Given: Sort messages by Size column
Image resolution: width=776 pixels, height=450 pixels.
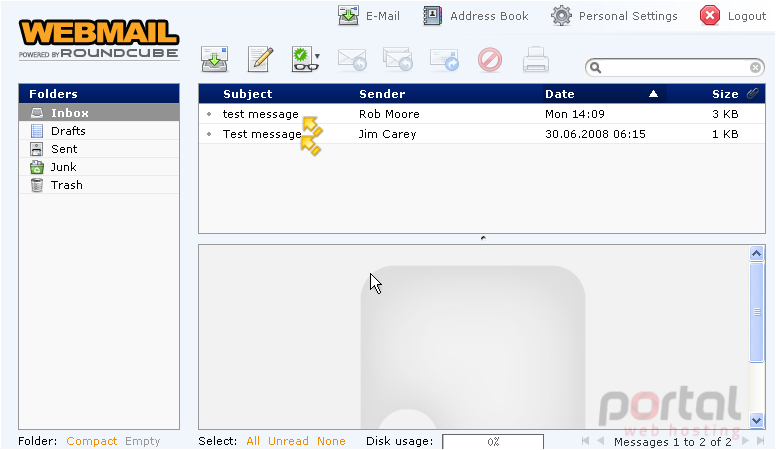Looking at the screenshot, I should (x=725, y=94).
